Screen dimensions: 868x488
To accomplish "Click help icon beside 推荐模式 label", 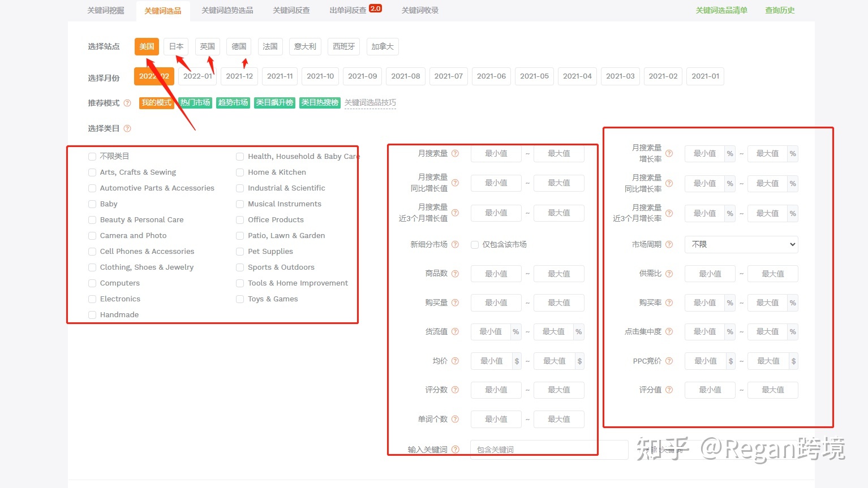I will click(127, 103).
